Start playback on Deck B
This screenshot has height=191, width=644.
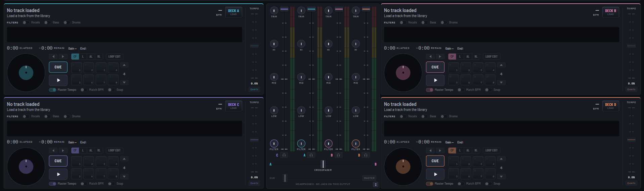click(435, 80)
